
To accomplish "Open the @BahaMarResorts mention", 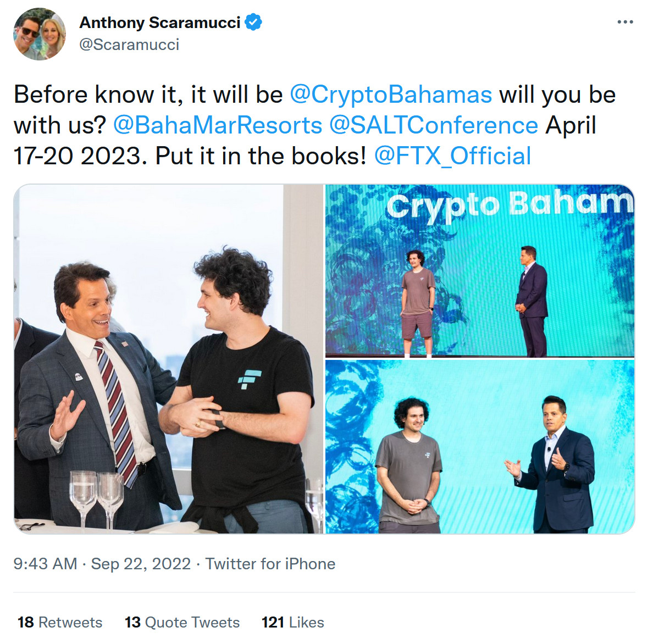I will pos(218,125).
